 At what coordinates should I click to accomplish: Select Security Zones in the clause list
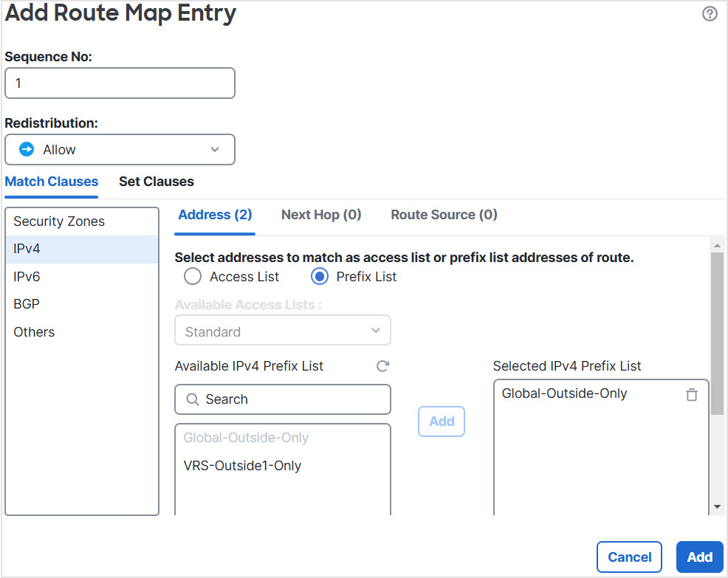(59, 221)
